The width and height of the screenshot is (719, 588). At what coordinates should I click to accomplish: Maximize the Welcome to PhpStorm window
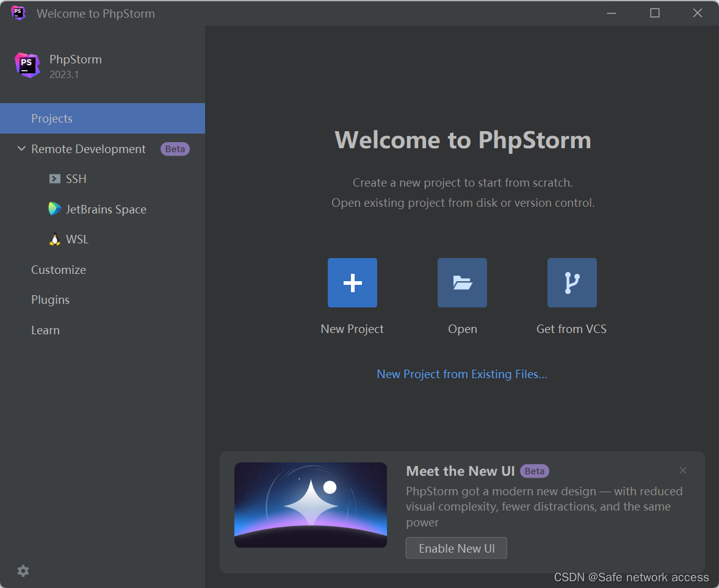click(x=655, y=13)
